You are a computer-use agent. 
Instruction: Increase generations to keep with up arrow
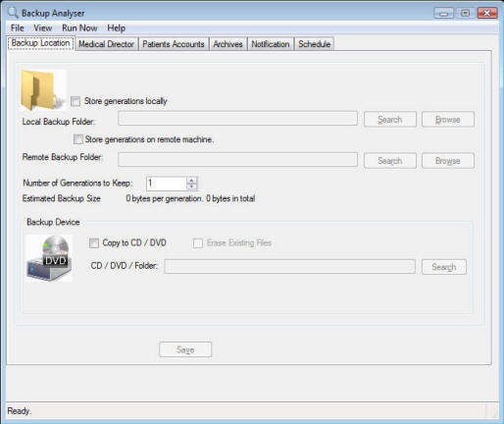click(191, 181)
